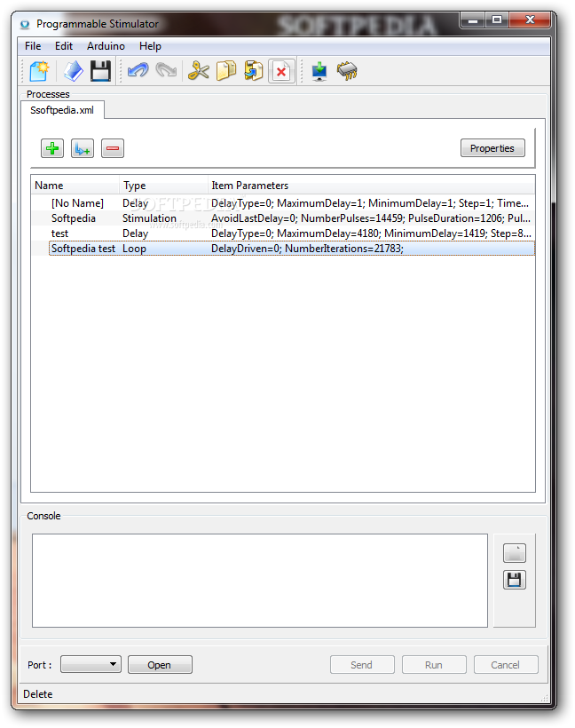This screenshot has width=575, height=728.
Task: Click the Name column header
Action: (x=75, y=186)
